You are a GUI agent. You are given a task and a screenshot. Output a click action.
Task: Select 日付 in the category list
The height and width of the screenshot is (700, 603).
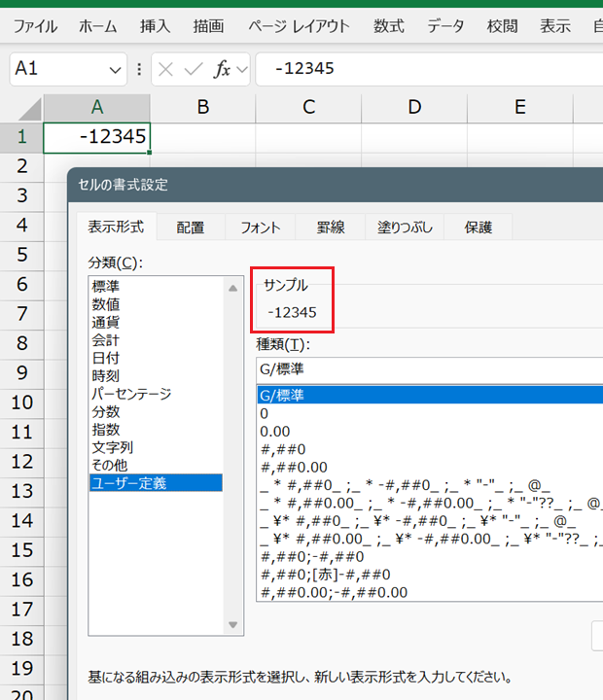106,358
